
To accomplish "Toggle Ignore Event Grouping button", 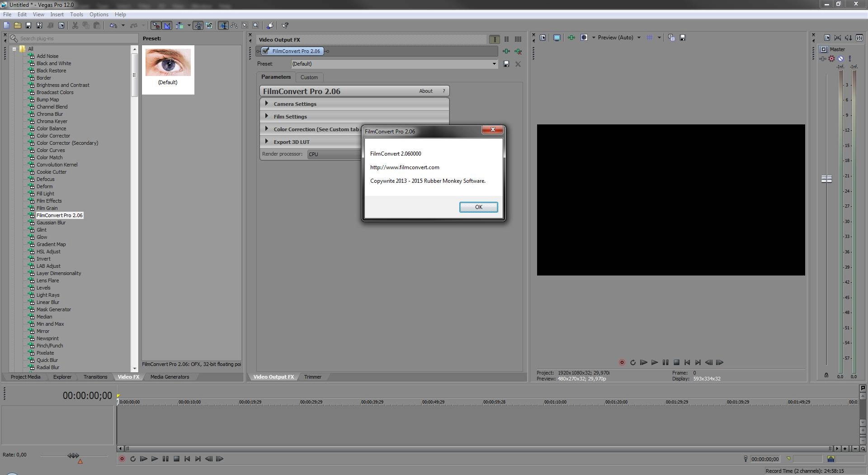I will click(x=209, y=26).
